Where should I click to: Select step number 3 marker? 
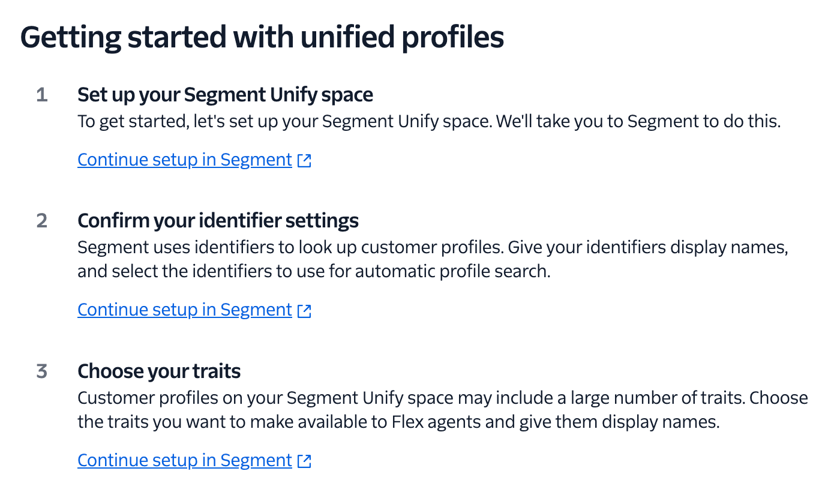pos(41,371)
